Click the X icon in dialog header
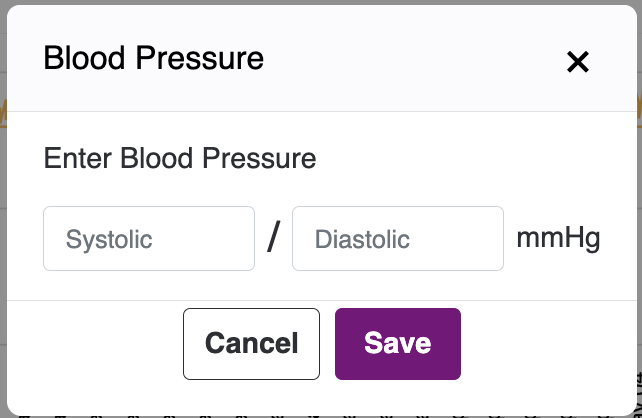 click(577, 62)
